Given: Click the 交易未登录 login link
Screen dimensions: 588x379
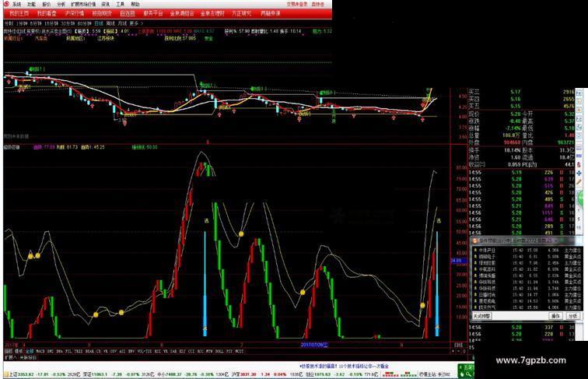Looking at the screenshot, I should point(297,4).
